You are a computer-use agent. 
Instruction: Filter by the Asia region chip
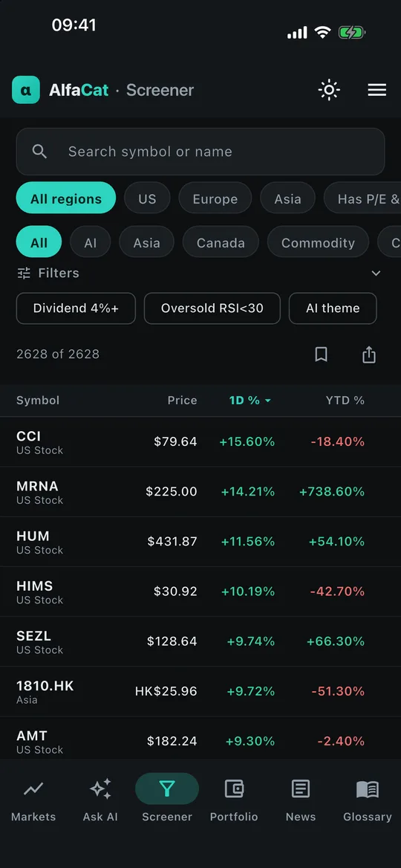click(287, 198)
